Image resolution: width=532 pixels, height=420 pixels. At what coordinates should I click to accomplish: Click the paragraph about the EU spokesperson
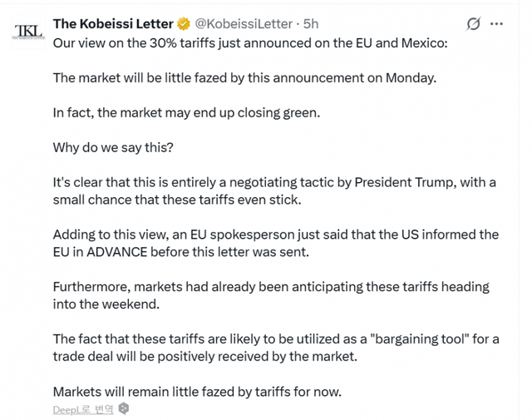coord(274,242)
